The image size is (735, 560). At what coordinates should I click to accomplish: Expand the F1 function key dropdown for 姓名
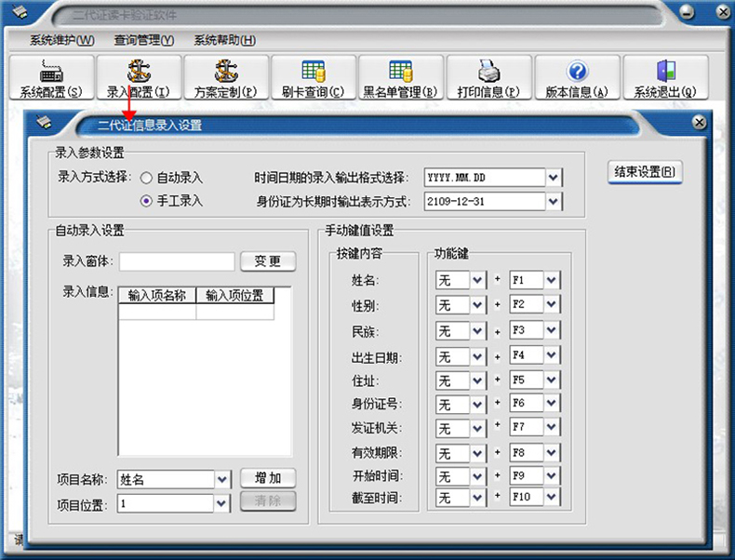pos(552,280)
